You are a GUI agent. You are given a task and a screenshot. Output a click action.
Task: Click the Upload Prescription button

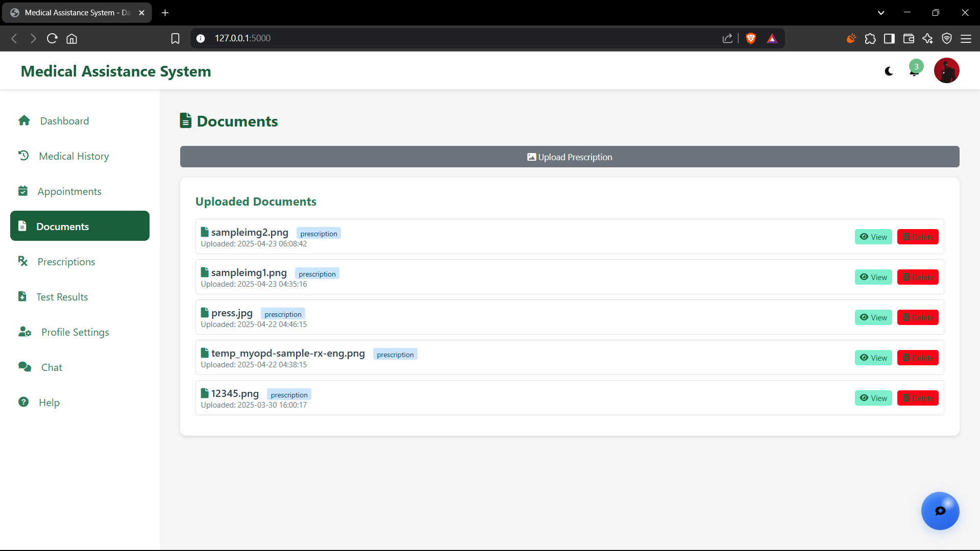570,157
